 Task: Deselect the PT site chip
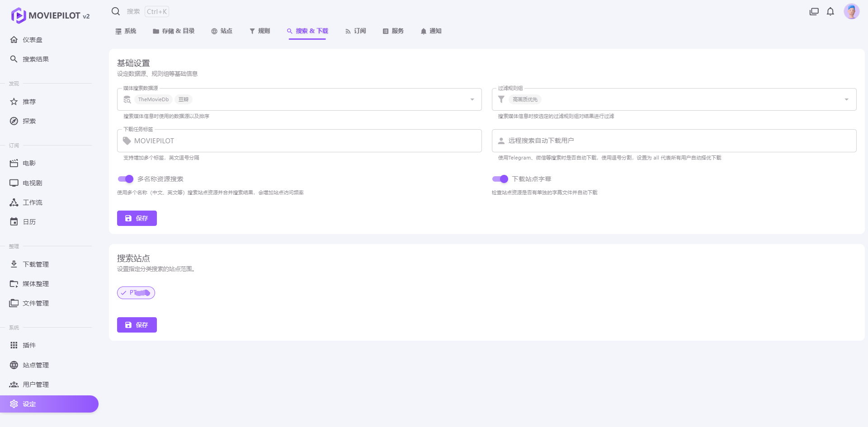point(136,293)
